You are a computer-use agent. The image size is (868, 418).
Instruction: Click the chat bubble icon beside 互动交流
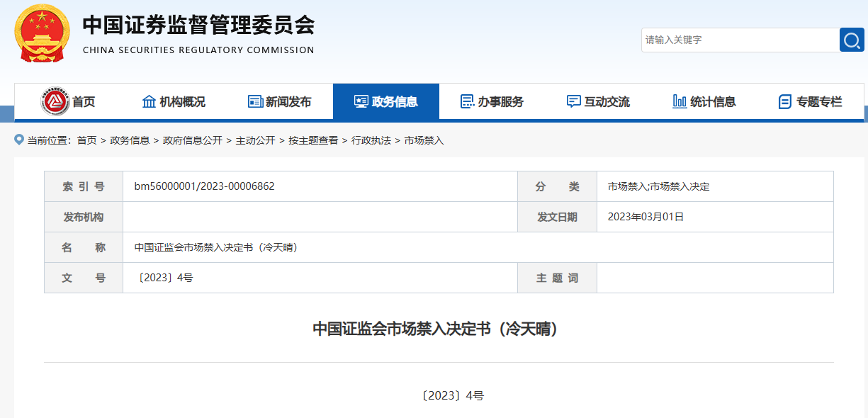(x=573, y=102)
